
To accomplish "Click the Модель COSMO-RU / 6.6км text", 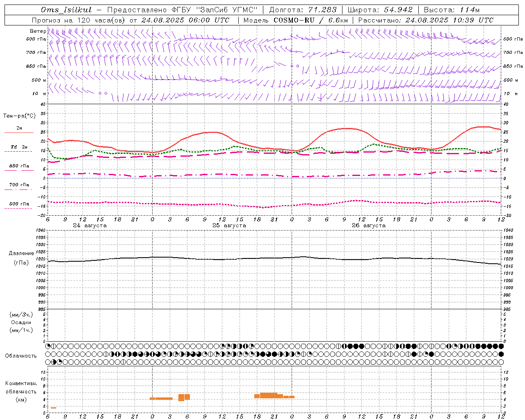I will point(296,20).
